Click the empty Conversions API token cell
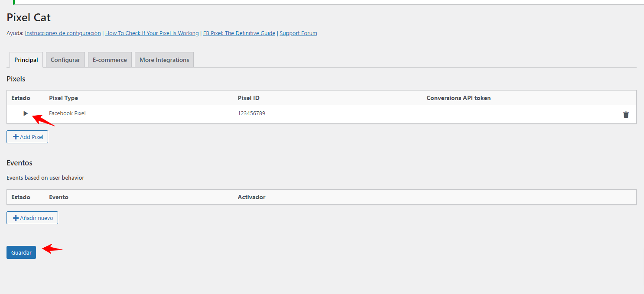 [x=498, y=113]
